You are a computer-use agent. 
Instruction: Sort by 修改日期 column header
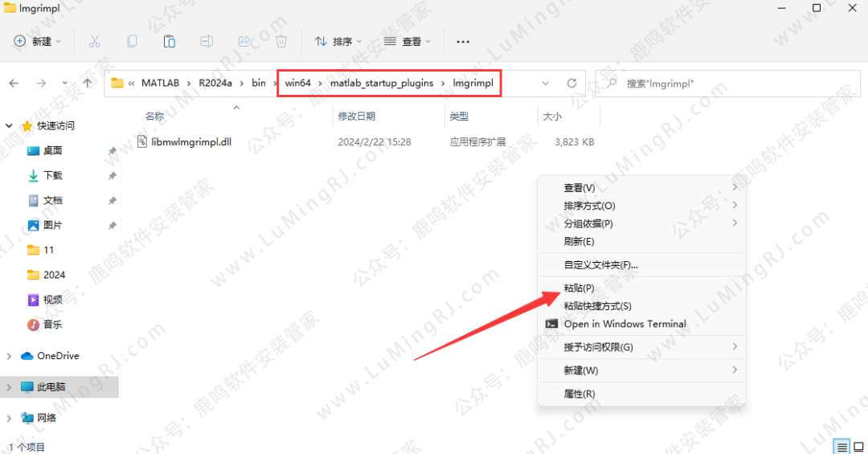click(x=357, y=117)
